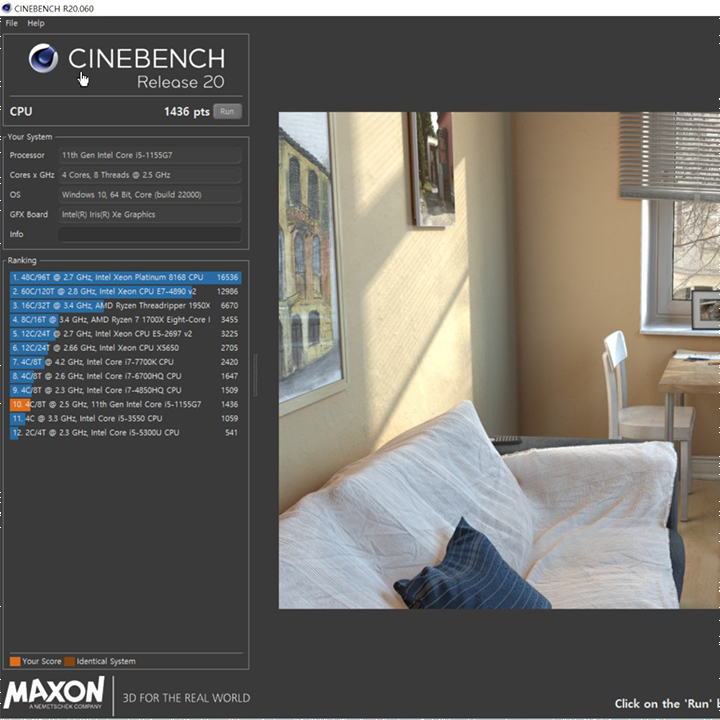This screenshot has width=720, height=720.
Task: Select ranking row 11 Core i5-3550
Action: 125,419
